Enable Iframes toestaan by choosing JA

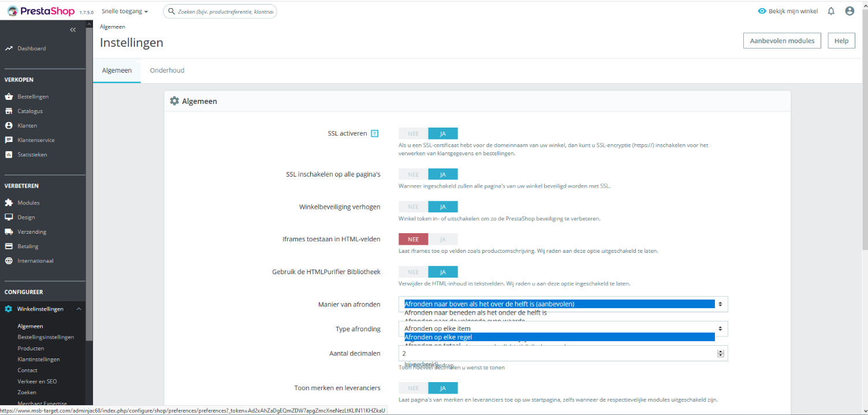click(x=443, y=239)
